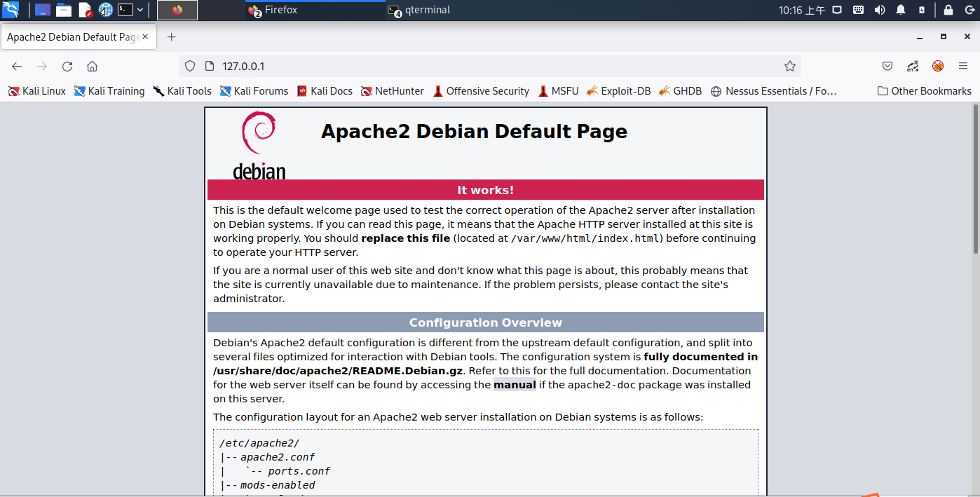Expand the terminal launcher dropdown arrow

click(x=140, y=10)
